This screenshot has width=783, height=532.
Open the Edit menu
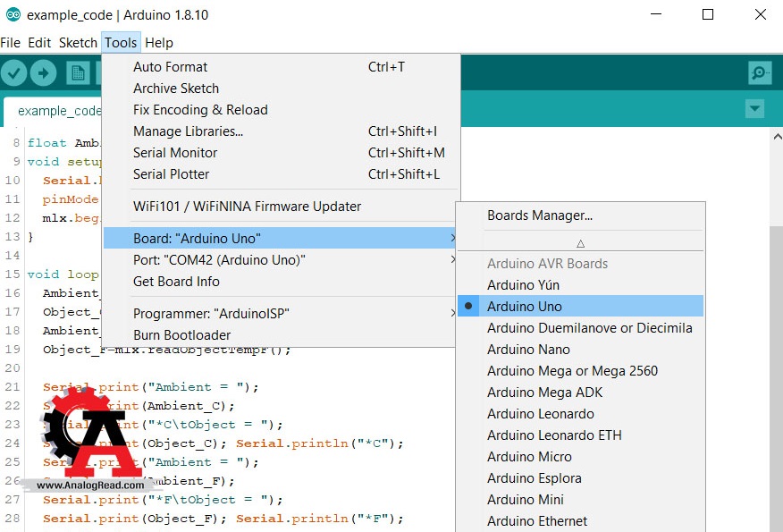click(39, 43)
